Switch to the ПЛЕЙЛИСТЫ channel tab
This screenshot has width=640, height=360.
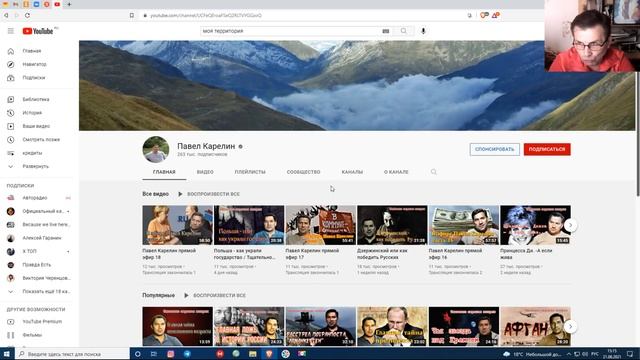click(250, 172)
